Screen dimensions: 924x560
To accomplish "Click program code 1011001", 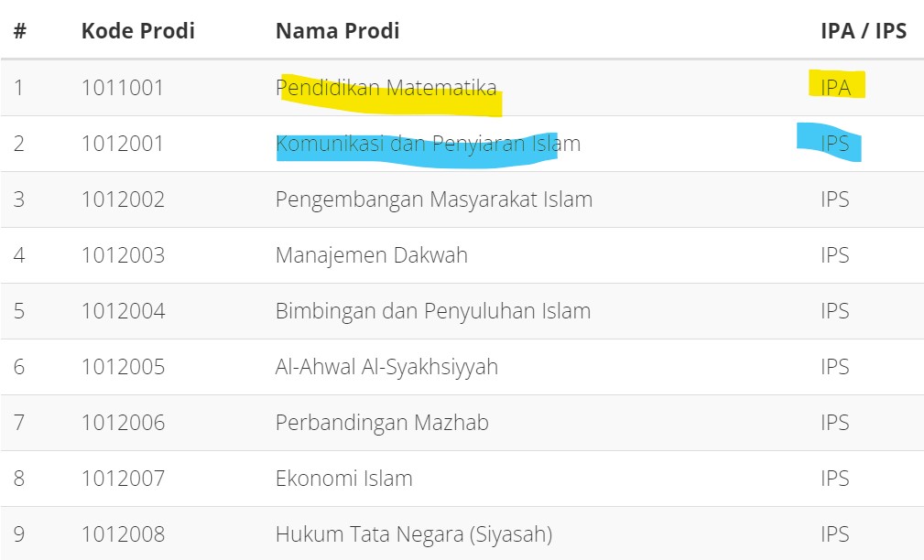I will coord(123,88).
